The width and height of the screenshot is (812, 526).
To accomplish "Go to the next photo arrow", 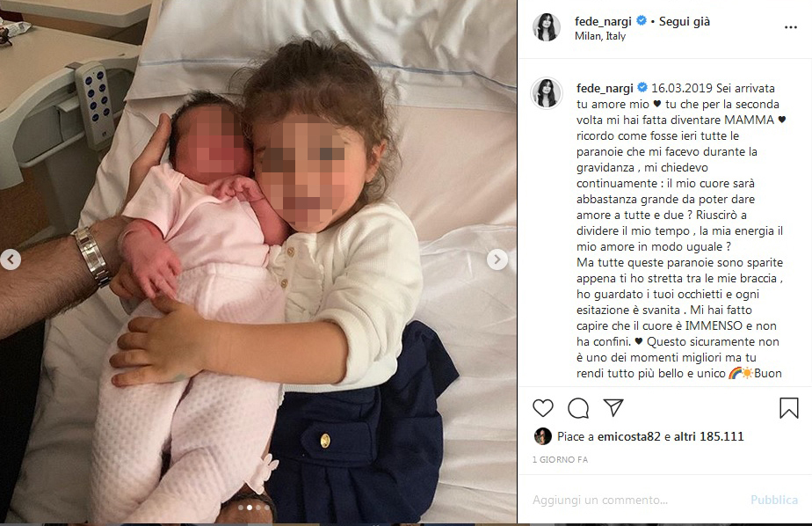I will (x=497, y=259).
